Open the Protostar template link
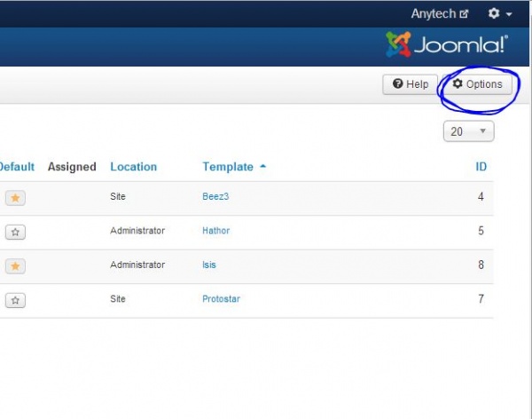 click(221, 299)
